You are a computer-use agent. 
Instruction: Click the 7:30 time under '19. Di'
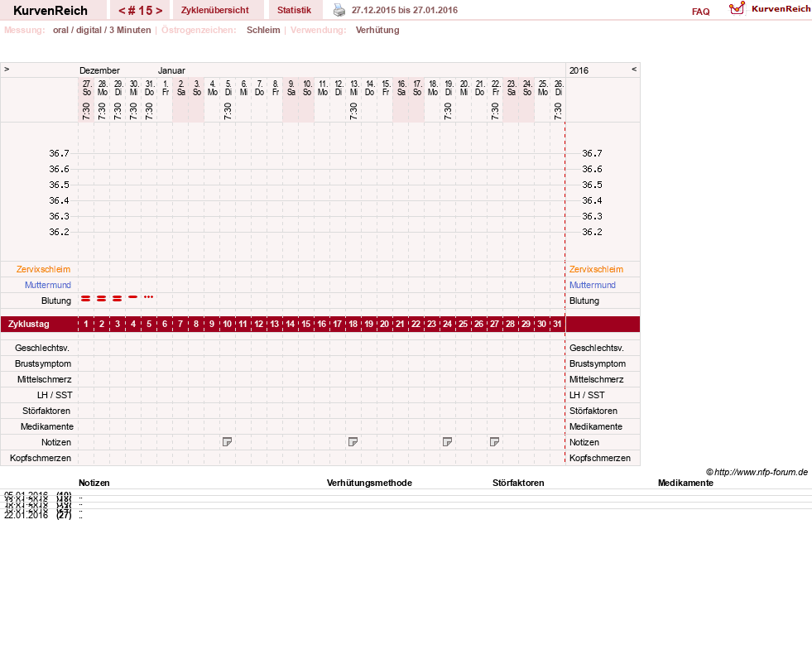[x=448, y=111]
